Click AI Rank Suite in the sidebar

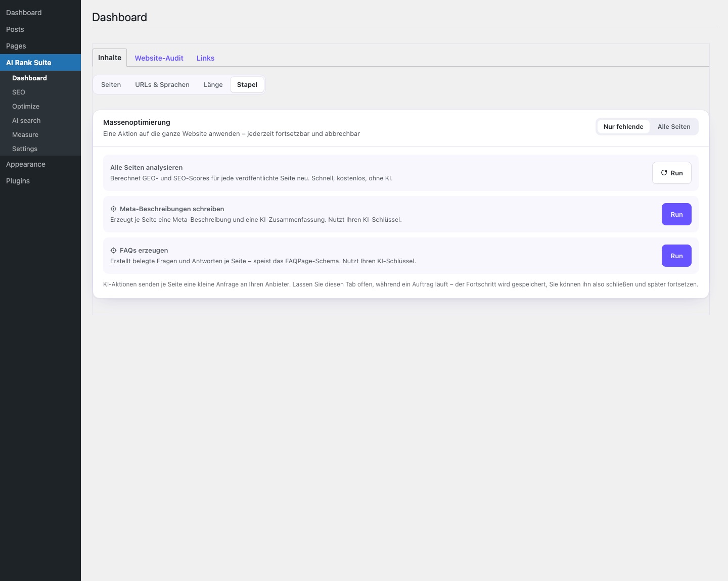pos(40,63)
